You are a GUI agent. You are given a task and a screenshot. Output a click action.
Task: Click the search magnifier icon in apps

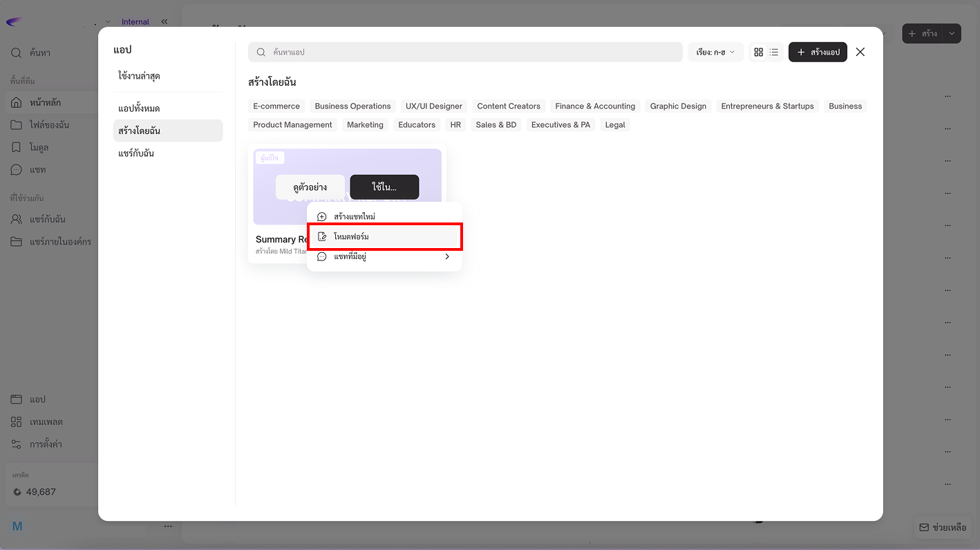[x=261, y=52]
